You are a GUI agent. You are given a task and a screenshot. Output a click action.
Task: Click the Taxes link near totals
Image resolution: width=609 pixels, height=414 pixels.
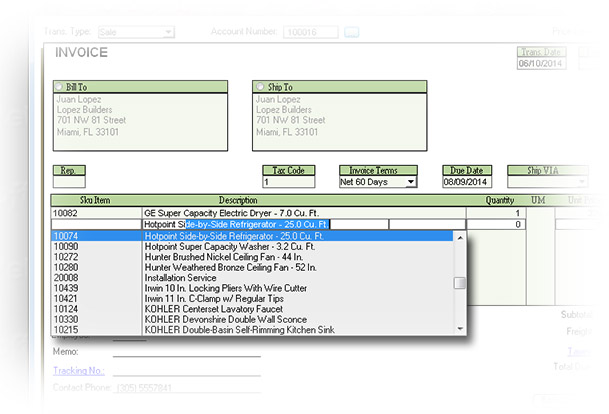(579, 351)
